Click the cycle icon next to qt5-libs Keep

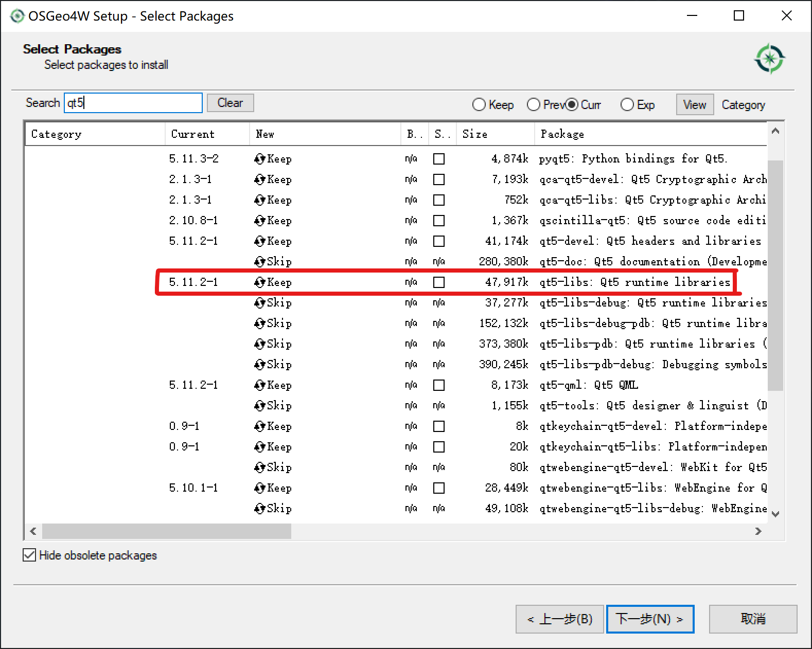point(259,282)
